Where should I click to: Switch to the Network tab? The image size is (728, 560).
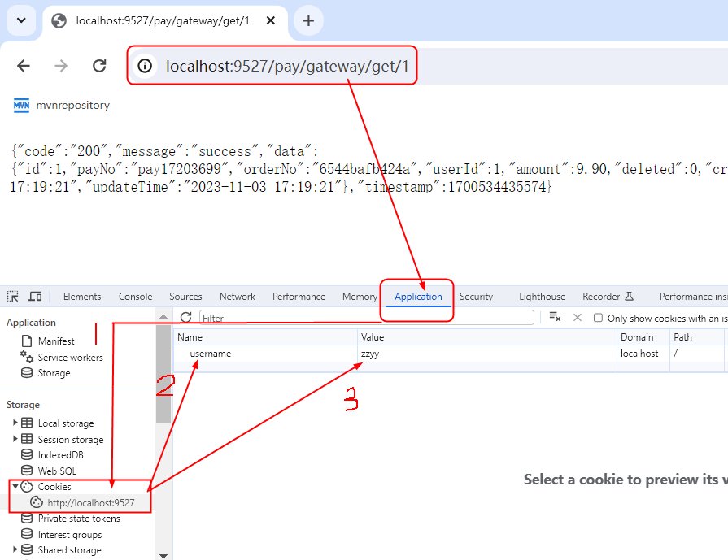pos(238,297)
